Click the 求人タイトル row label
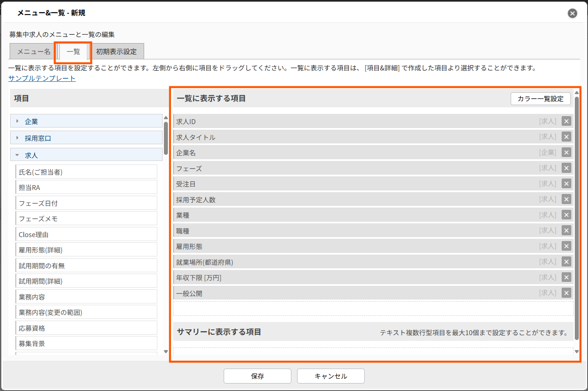588x391 pixels. coord(196,137)
